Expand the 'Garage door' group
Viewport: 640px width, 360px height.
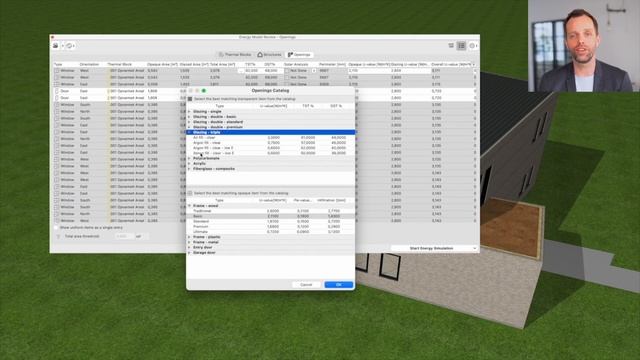(x=189, y=253)
